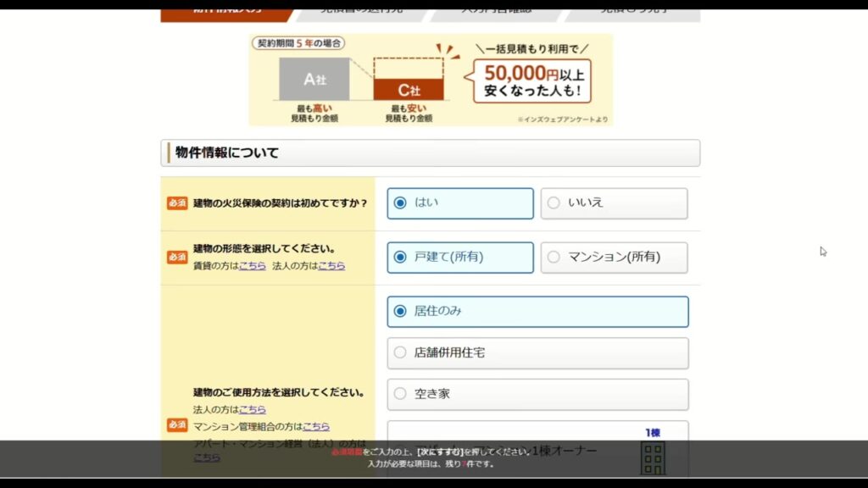Select いいえ for first fire insurance contract
The width and height of the screenshot is (868, 488).
point(614,203)
